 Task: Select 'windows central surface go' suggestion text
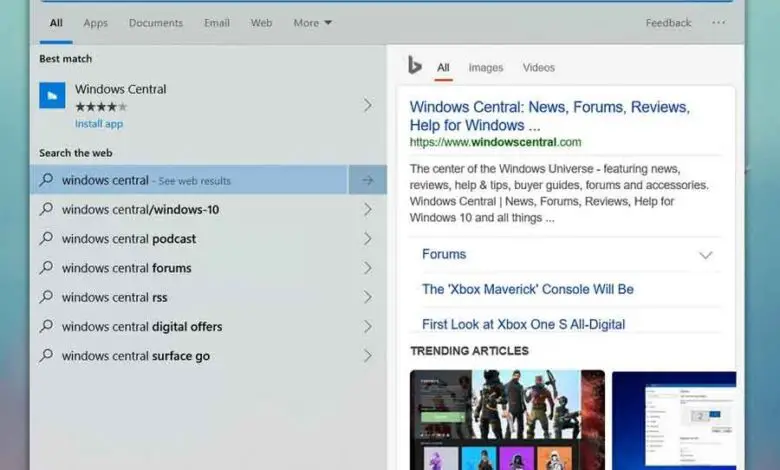(x=136, y=356)
